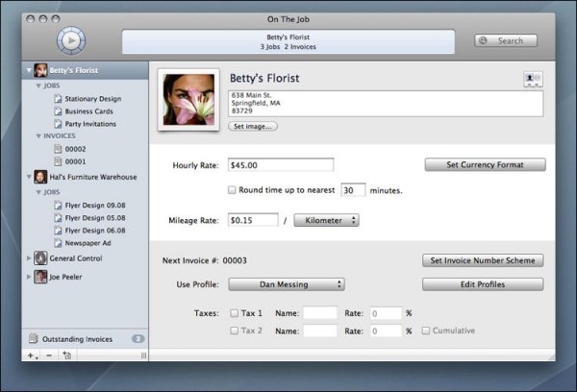Click the minus remove button below the sidebar
Image resolution: width=577 pixels, height=392 pixels.
tap(49, 355)
